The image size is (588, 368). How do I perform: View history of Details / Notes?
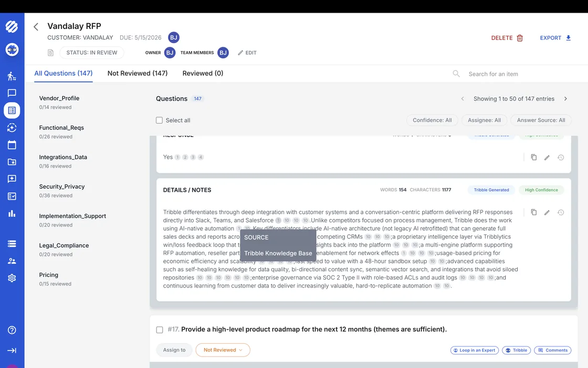coord(561,212)
